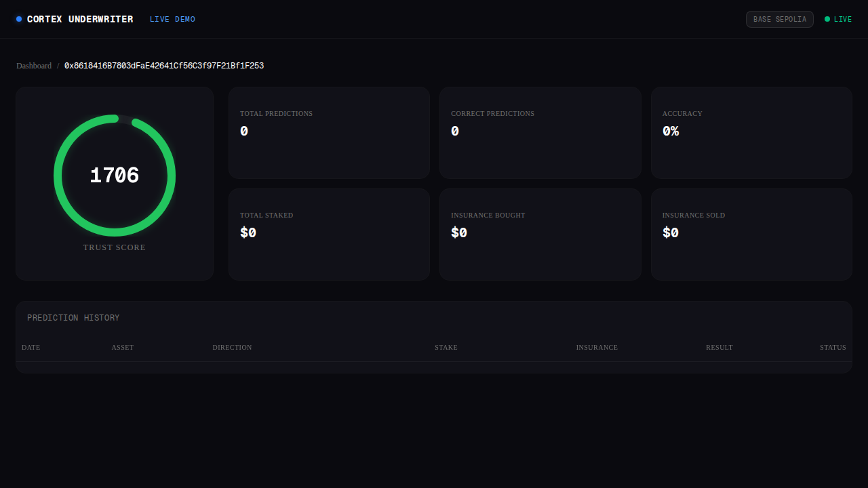Click the Insurance Bought $0 value
Screen dimensions: 868x488
[459, 232]
